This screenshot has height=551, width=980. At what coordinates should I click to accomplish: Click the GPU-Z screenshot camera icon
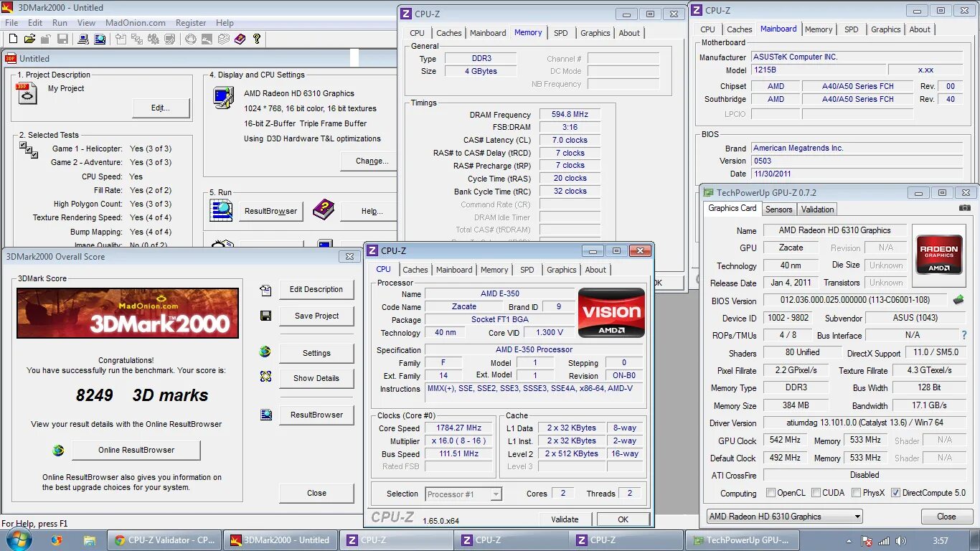click(x=965, y=208)
